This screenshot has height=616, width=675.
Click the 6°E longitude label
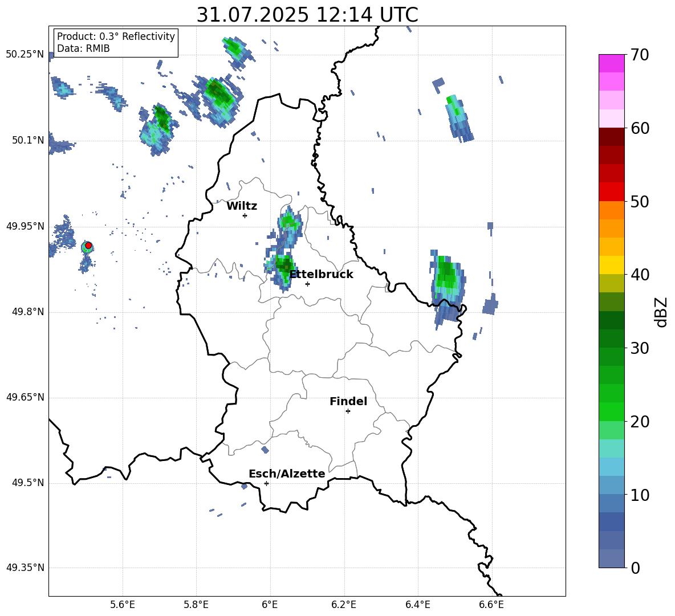tap(270, 605)
